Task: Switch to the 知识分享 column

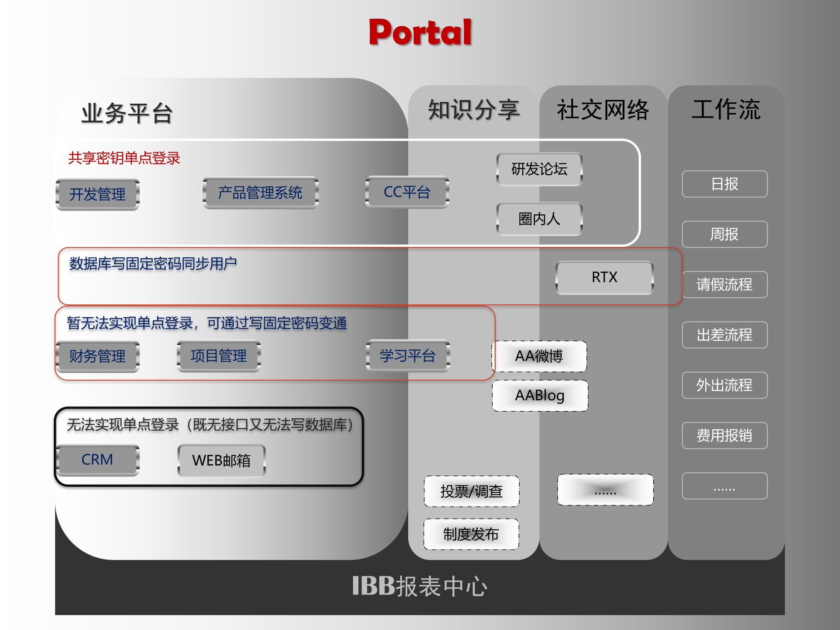Action: click(x=474, y=110)
